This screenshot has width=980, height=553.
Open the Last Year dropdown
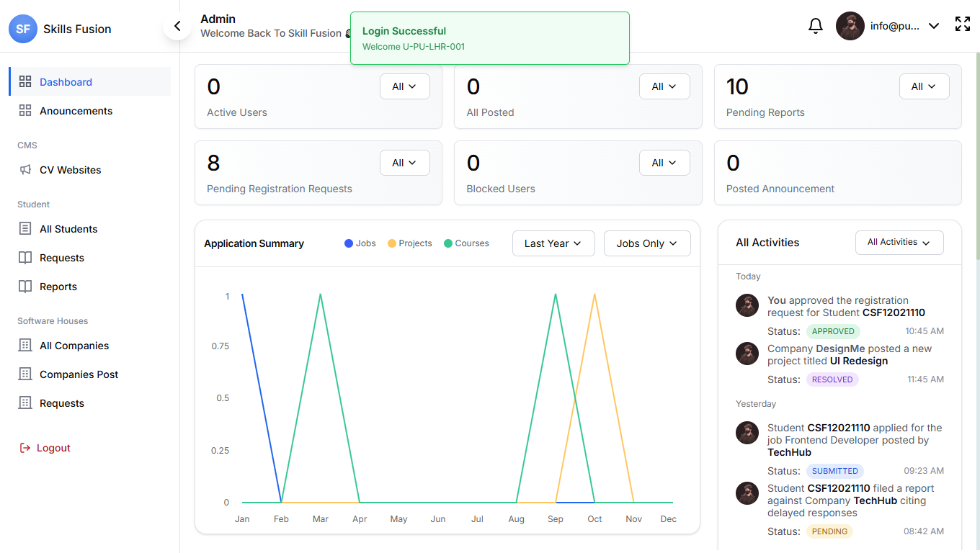click(553, 243)
